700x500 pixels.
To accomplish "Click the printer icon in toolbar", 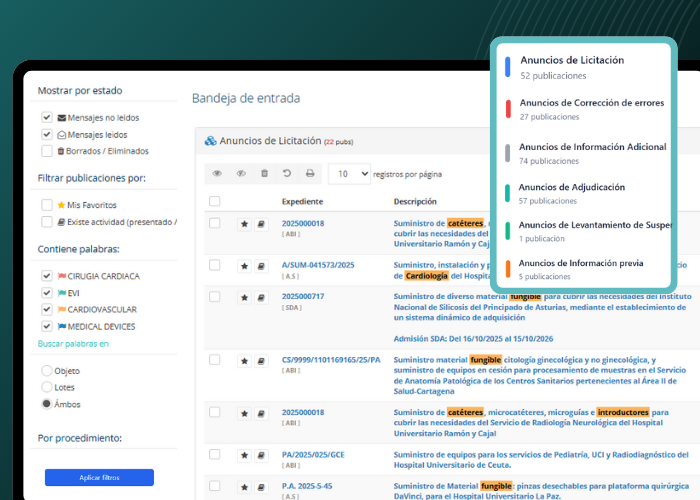I will click(x=310, y=173).
